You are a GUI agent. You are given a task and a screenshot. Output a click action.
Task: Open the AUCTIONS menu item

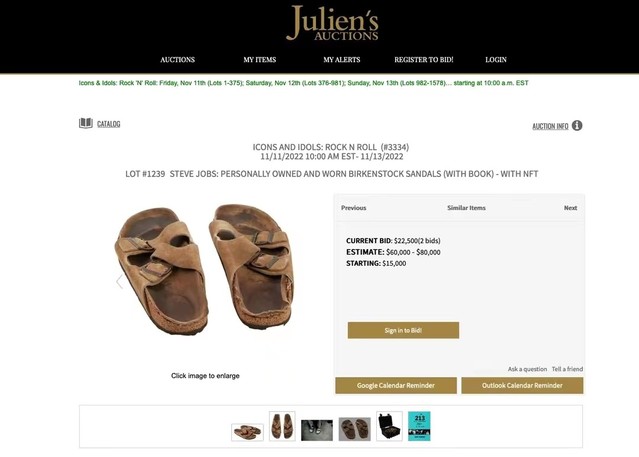[177, 60]
